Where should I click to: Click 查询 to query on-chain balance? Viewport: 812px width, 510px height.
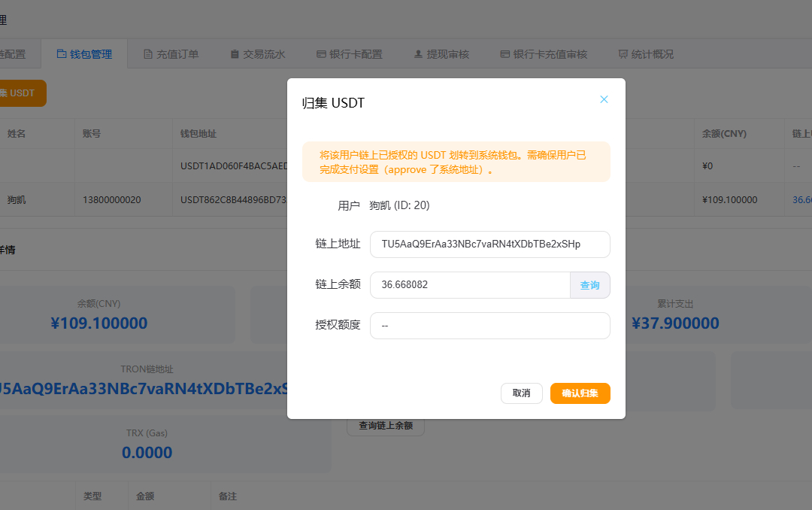pos(590,285)
